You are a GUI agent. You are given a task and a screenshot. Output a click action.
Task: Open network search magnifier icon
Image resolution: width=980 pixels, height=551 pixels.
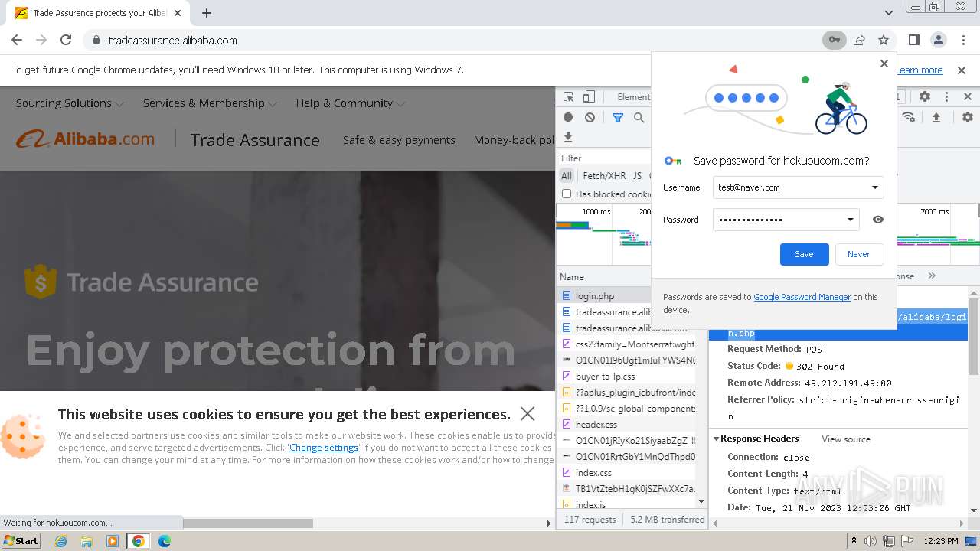639,117
